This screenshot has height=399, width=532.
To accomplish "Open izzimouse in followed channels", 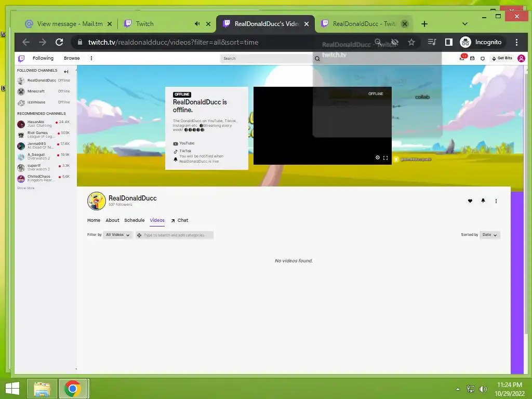I will 44,102.
